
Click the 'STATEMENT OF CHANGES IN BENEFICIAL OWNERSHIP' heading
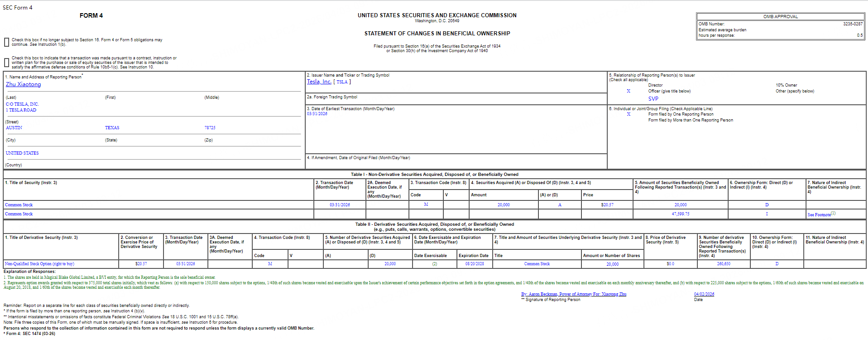pyautogui.click(x=437, y=34)
